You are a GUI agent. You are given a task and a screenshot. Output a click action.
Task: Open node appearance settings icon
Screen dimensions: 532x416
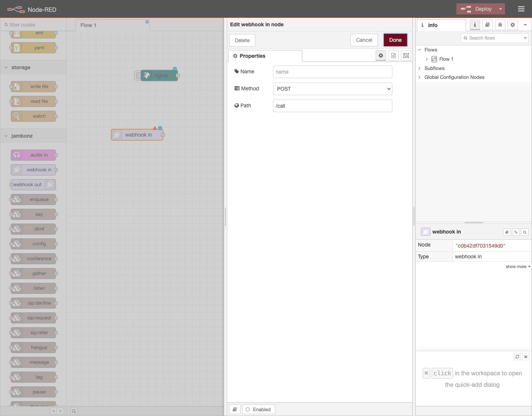[x=406, y=56]
